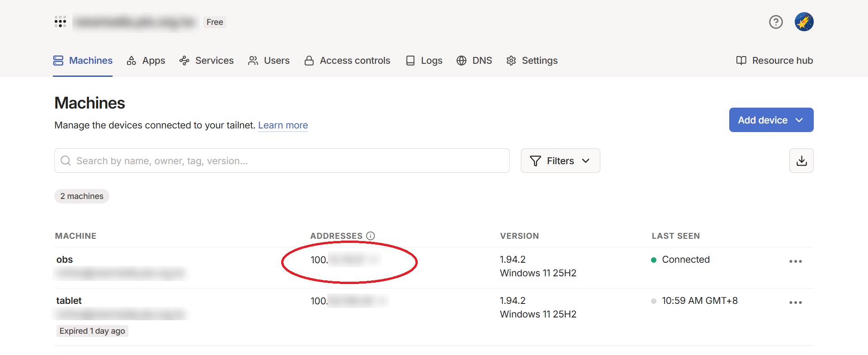Navigate to Access controls

(347, 61)
